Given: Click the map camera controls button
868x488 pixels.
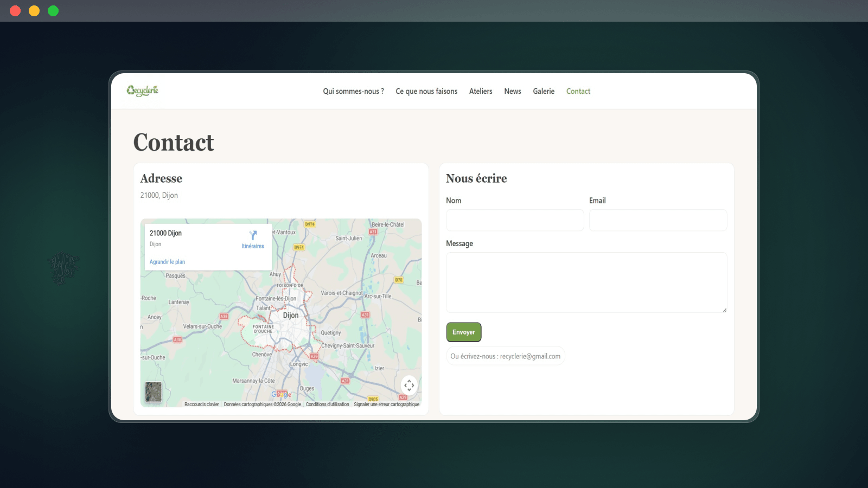Looking at the screenshot, I should pos(409,385).
